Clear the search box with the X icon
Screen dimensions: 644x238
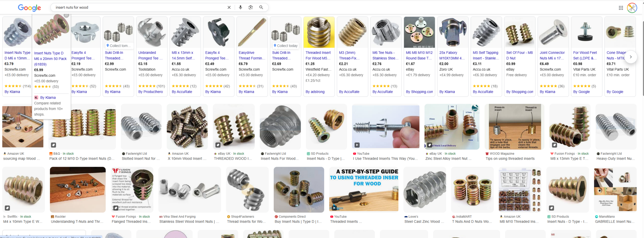click(x=229, y=7)
